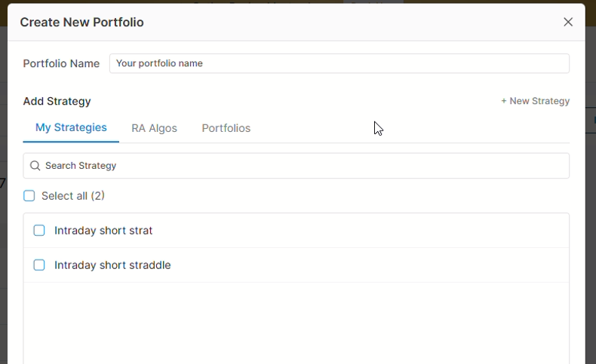
Task: Click the empty area below the strategies
Action: (296, 323)
